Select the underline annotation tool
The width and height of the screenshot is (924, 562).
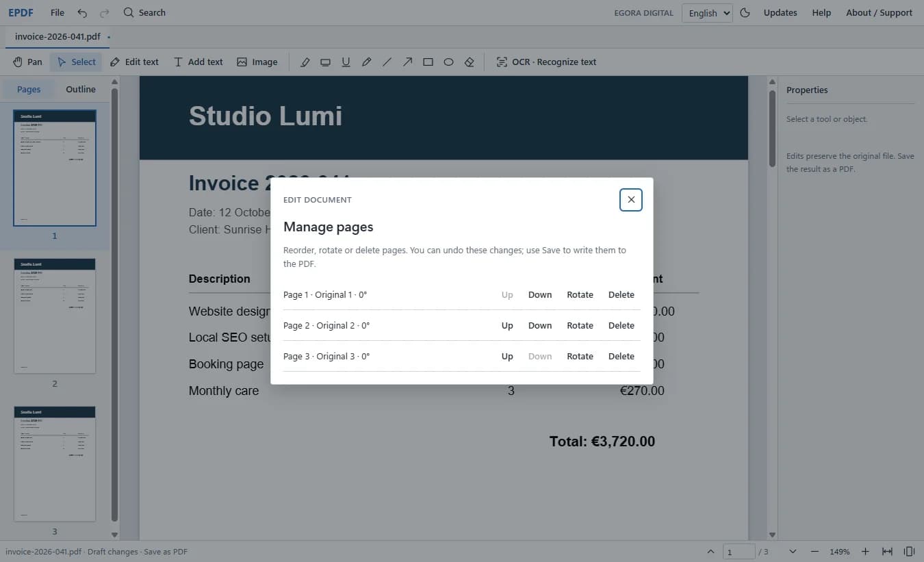(346, 62)
